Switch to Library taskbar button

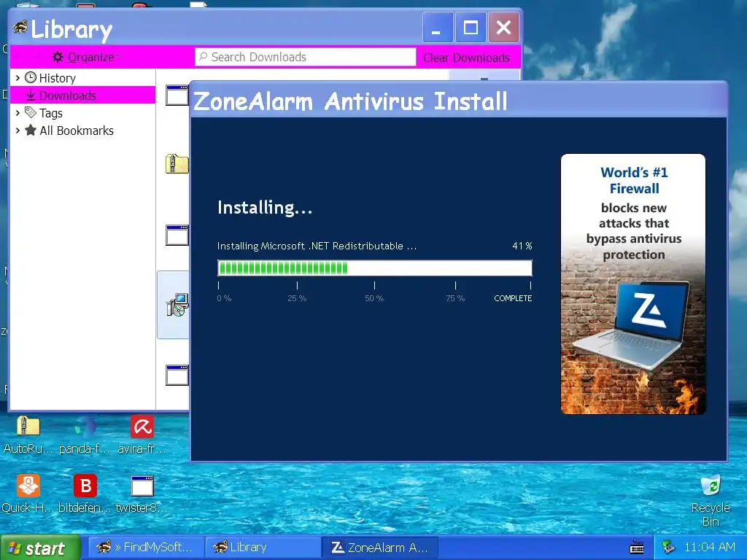(262, 548)
